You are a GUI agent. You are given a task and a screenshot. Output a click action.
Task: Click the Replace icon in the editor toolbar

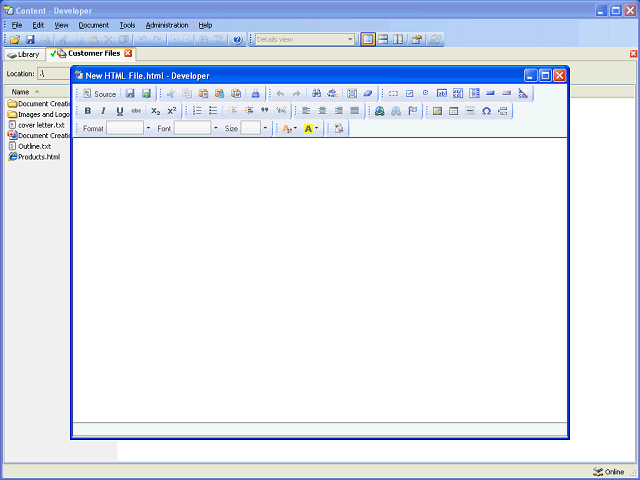tap(332, 93)
